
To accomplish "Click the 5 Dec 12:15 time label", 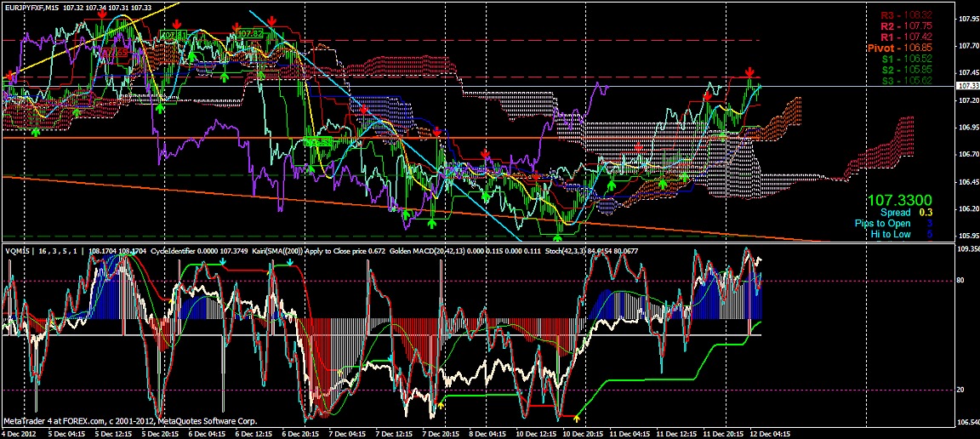I will coord(114,433).
